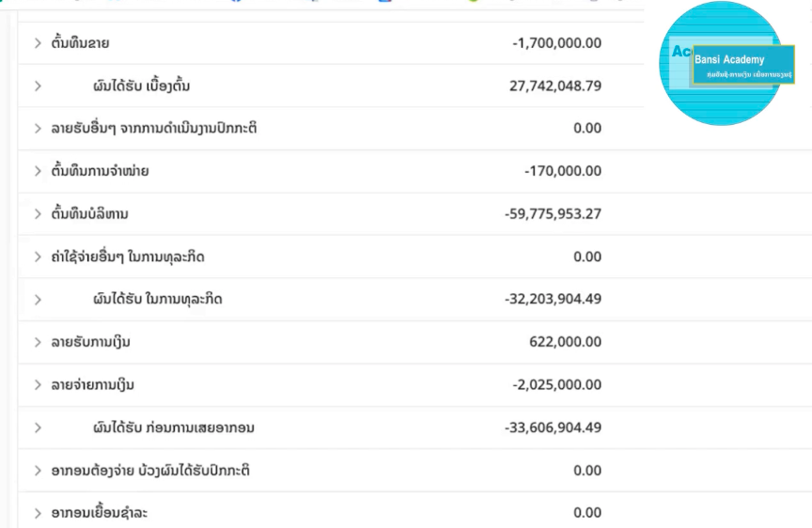812x528 pixels.
Task: Select the ຕົ້ນທຶນບໍລິຫານ row label
Action: 89,213
